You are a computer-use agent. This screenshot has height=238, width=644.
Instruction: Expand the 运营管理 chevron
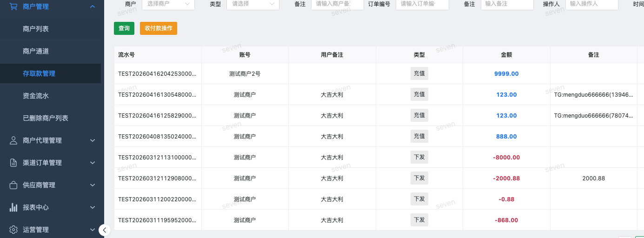[93, 230]
